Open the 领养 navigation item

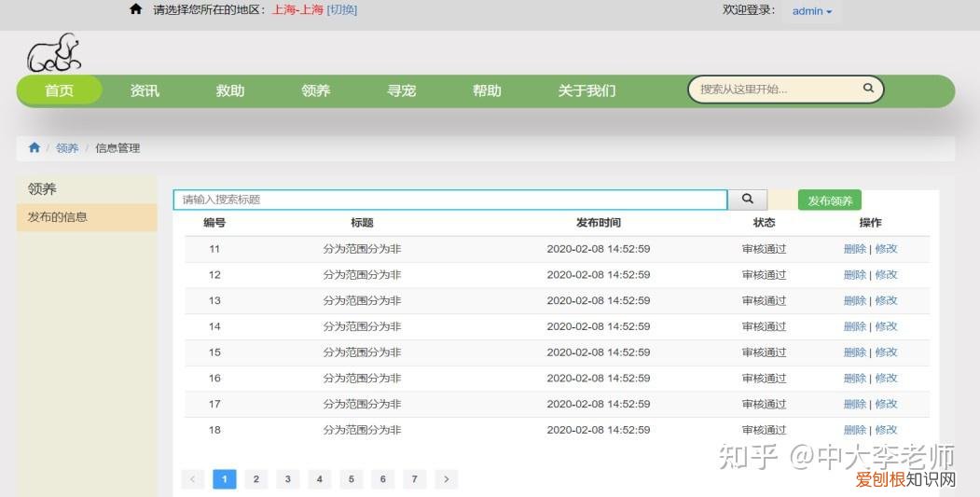tap(315, 90)
